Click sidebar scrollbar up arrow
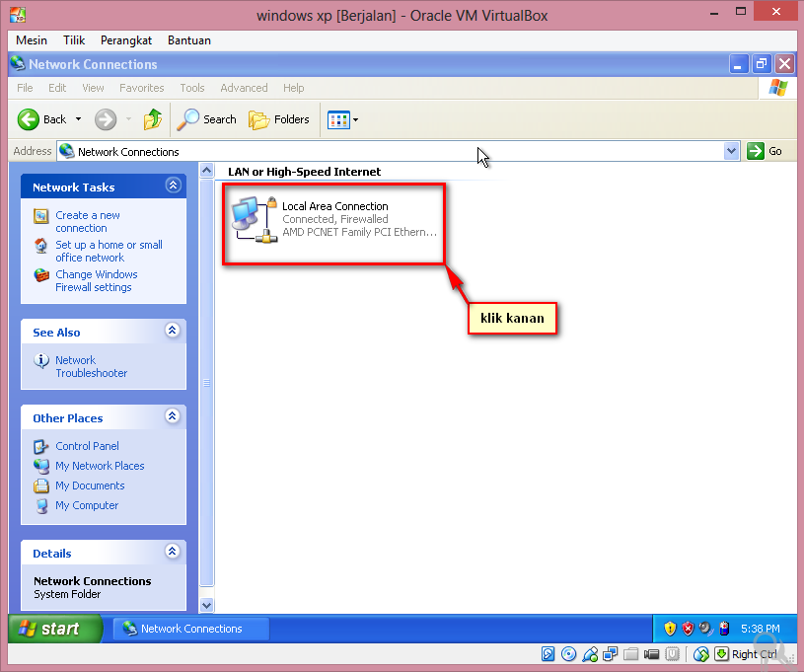This screenshot has height=672, width=804. [x=206, y=170]
